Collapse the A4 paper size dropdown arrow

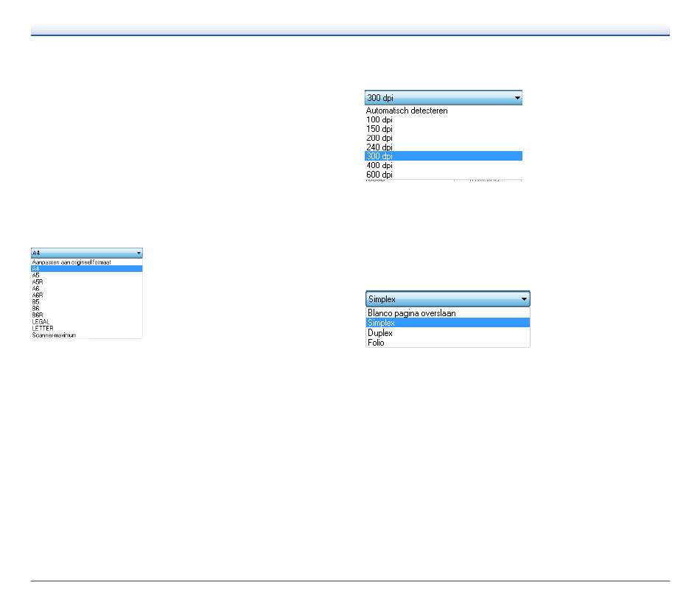pos(139,253)
